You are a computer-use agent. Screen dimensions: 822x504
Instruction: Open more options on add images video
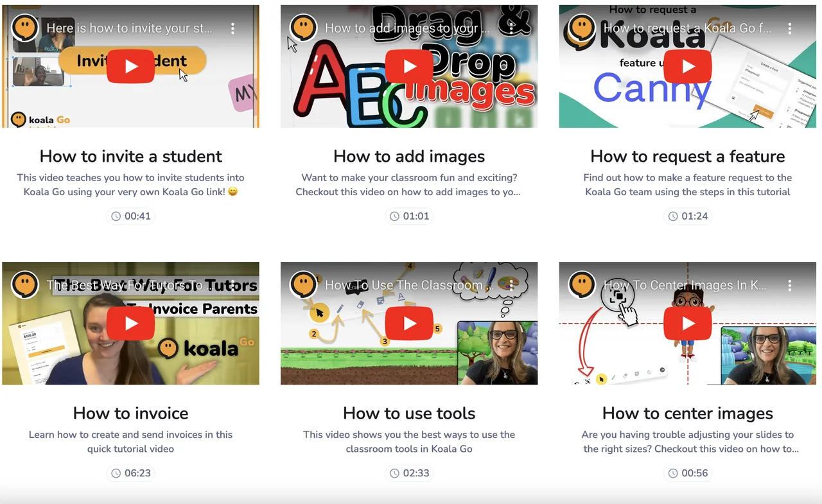point(511,28)
